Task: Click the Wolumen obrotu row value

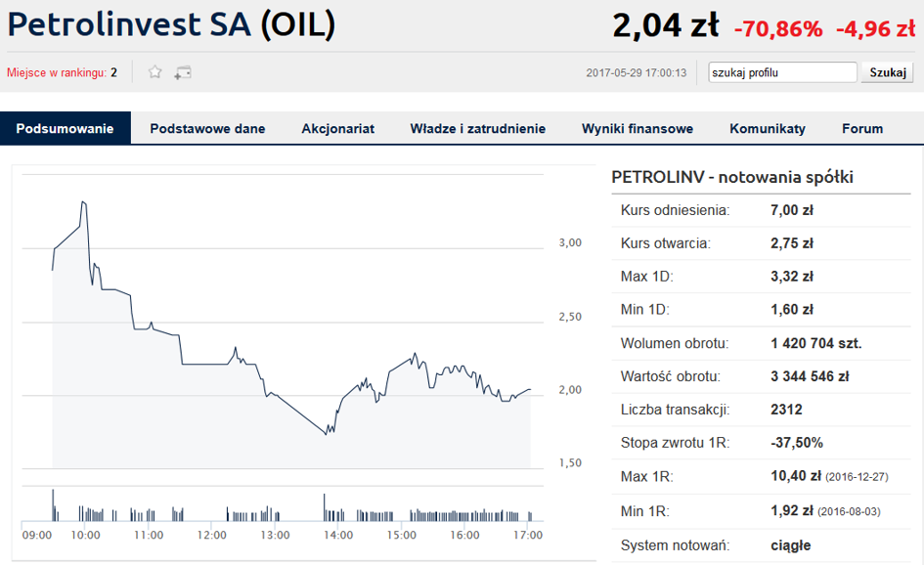Action: [x=816, y=343]
